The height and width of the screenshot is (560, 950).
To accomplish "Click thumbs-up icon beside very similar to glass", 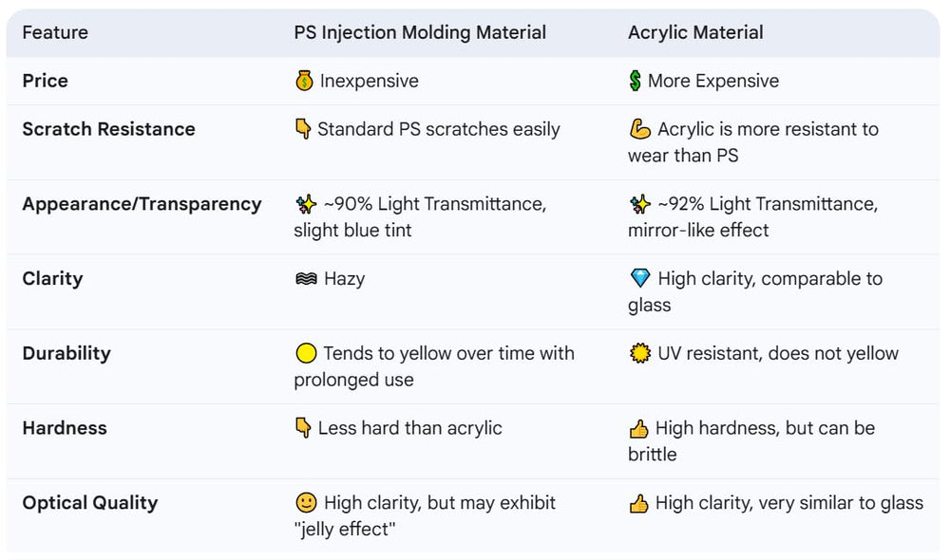I will (x=638, y=503).
